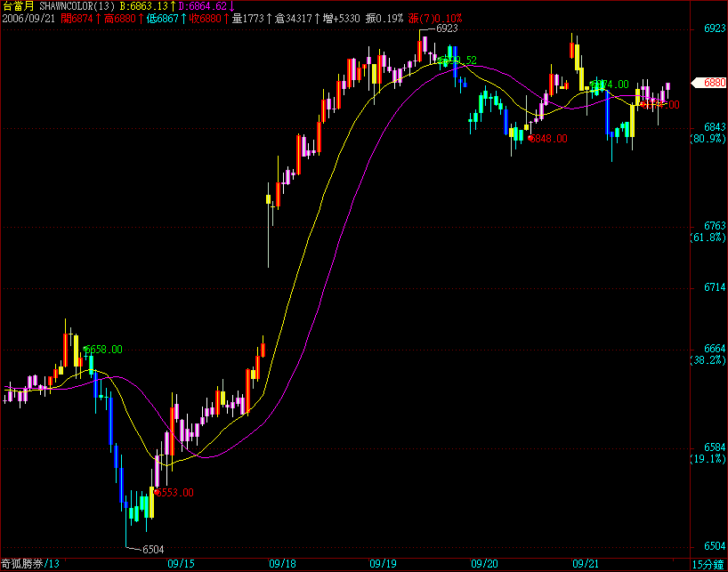
Task: Click the 奇狐勝券/13 label at bottom left
Action: click(30, 563)
